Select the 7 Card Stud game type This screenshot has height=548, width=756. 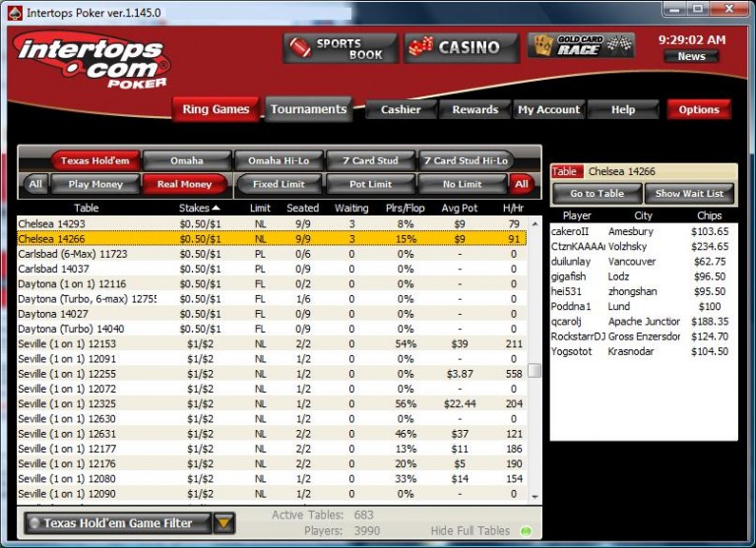point(370,160)
